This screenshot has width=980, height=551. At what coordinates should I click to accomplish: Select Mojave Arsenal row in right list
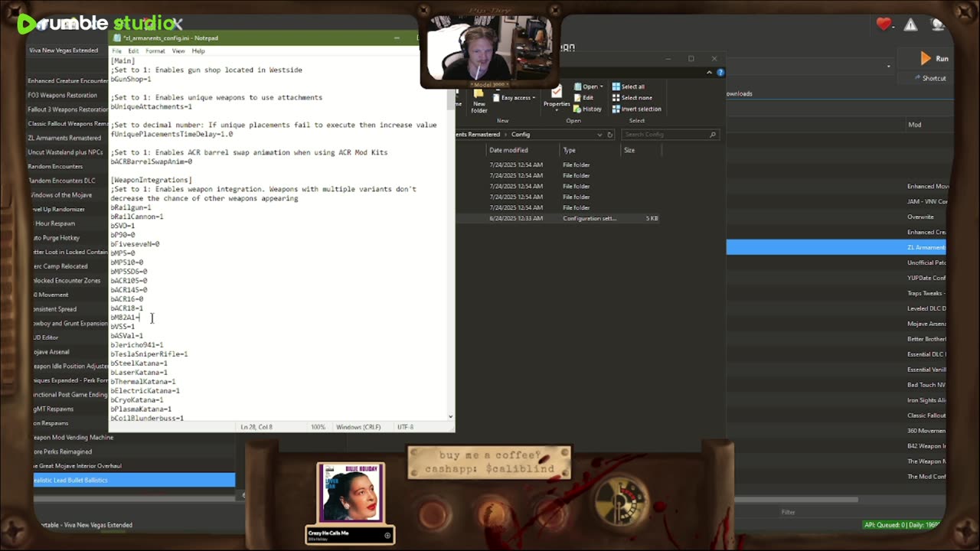click(x=926, y=324)
